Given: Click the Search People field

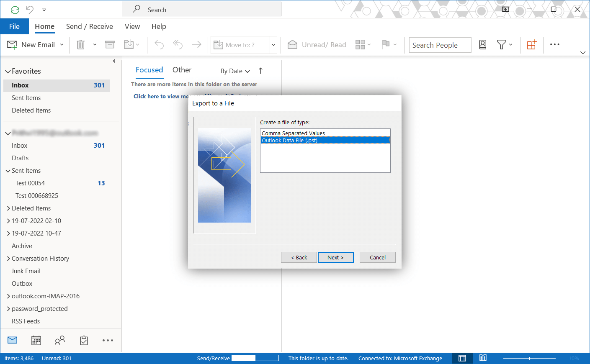Looking at the screenshot, I should [440, 45].
